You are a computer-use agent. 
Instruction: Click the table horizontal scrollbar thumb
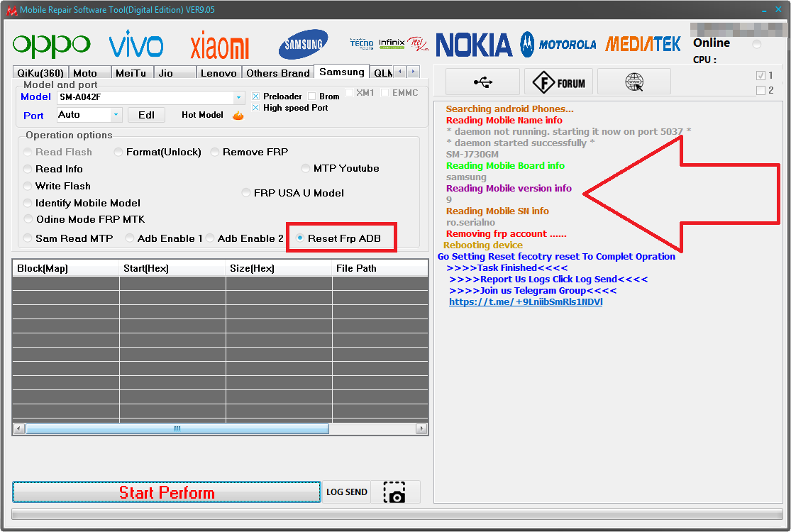pos(177,428)
